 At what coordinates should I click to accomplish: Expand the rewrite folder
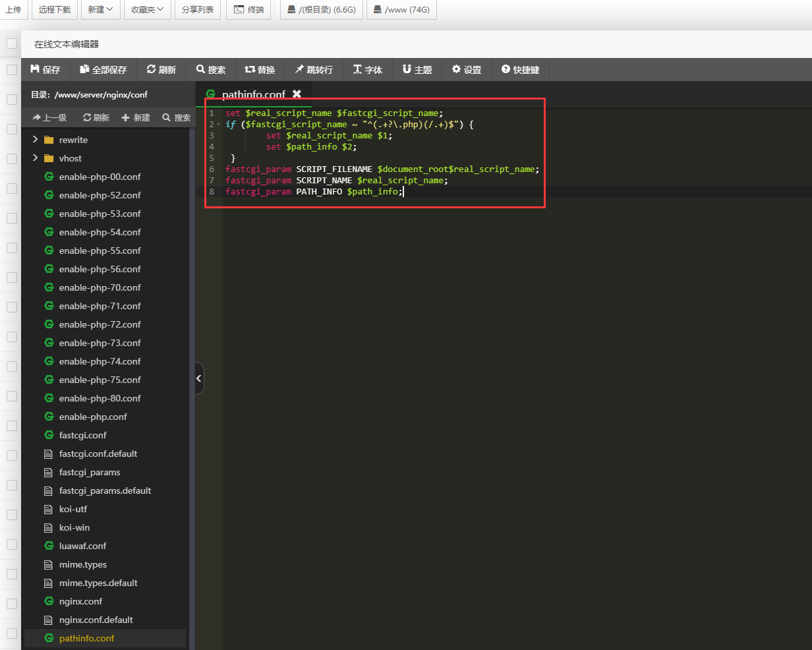pyautogui.click(x=35, y=140)
